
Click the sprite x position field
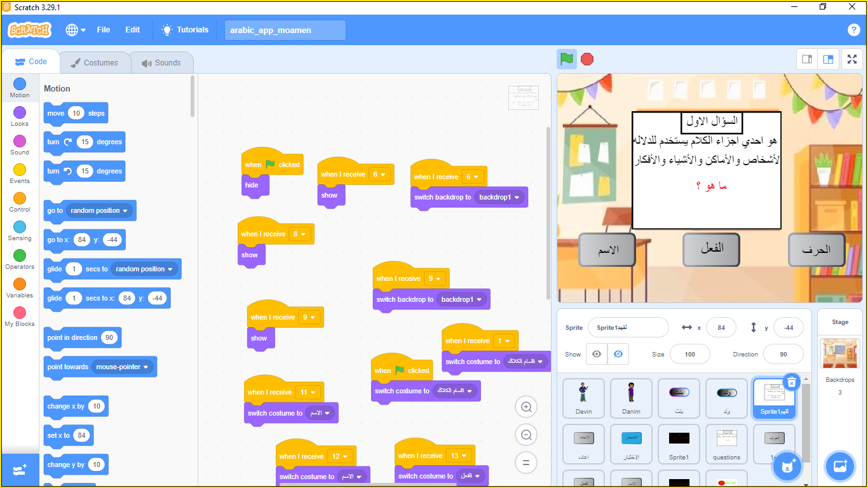coord(721,328)
